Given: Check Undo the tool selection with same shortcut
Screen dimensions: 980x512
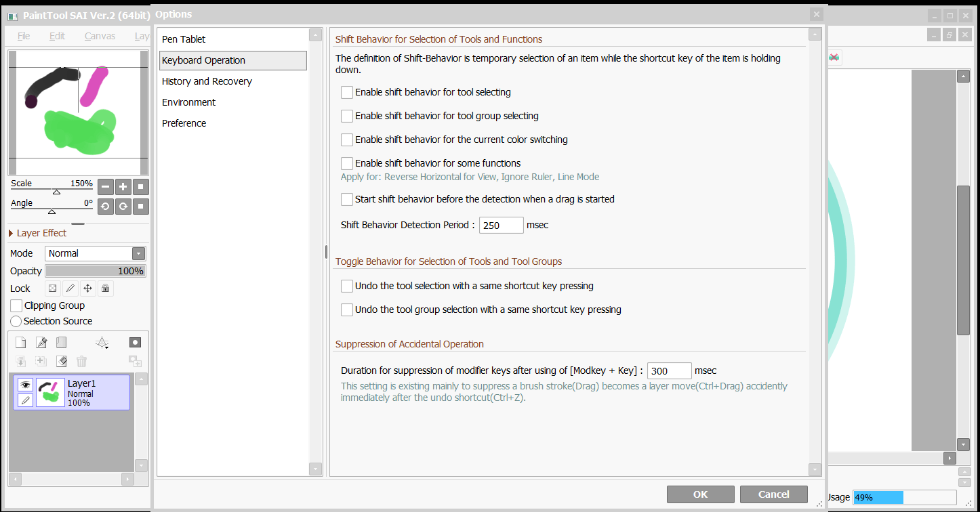Looking at the screenshot, I should pos(347,286).
